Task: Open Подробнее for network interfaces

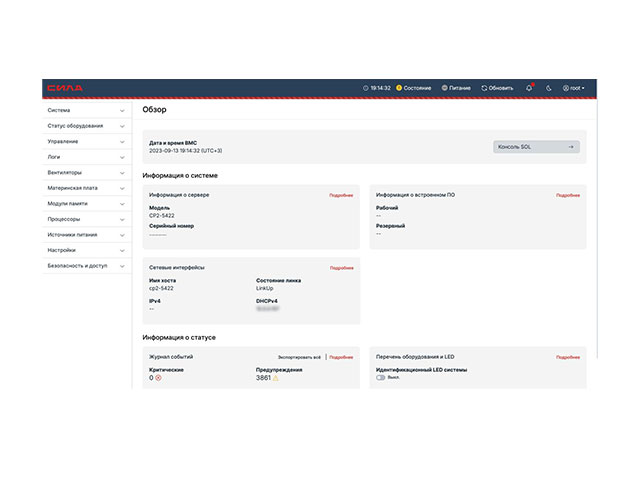Action: (x=341, y=268)
